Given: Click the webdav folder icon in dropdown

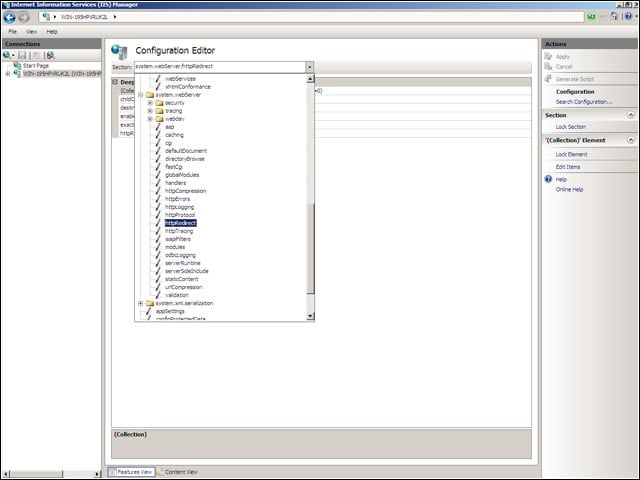Looking at the screenshot, I should click(x=159, y=119).
